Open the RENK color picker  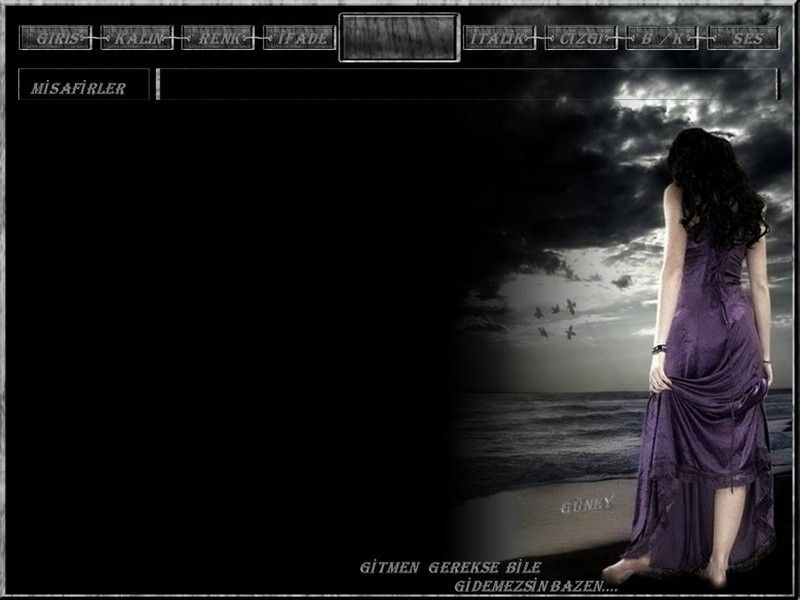click(x=218, y=38)
